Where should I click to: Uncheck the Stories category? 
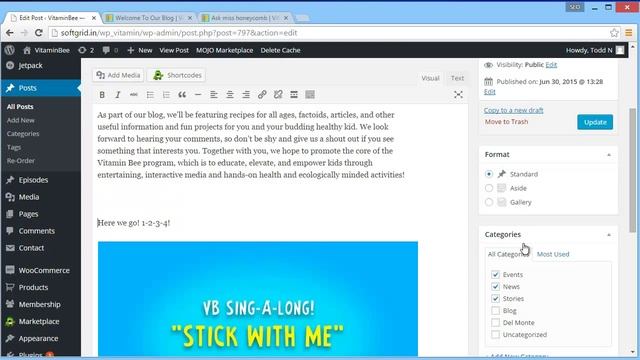495,299
